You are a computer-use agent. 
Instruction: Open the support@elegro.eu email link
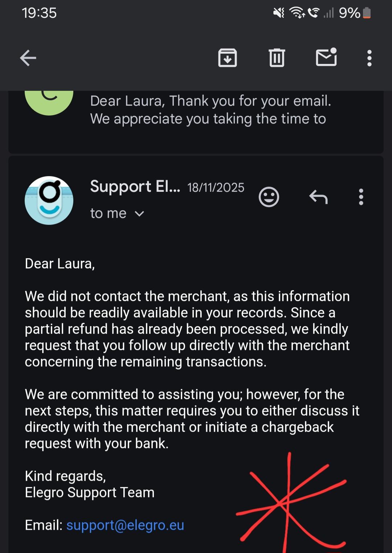(125, 525)
